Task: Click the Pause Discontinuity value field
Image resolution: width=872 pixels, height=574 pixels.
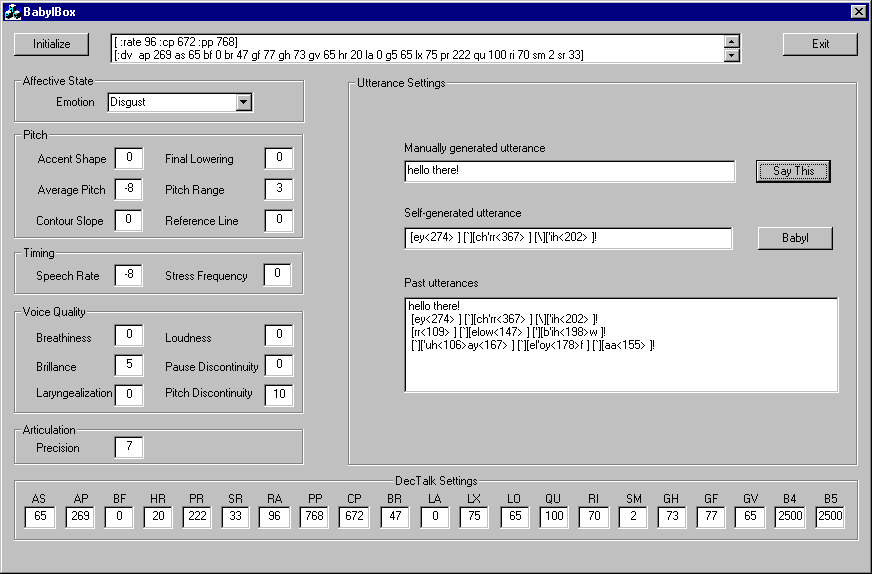Action: point(279,365)
